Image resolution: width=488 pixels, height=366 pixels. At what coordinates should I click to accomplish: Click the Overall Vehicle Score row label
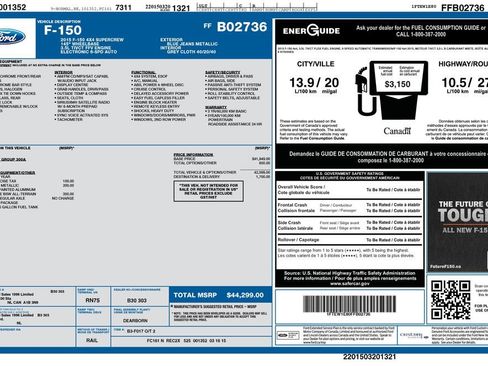[x=303, y=190]
